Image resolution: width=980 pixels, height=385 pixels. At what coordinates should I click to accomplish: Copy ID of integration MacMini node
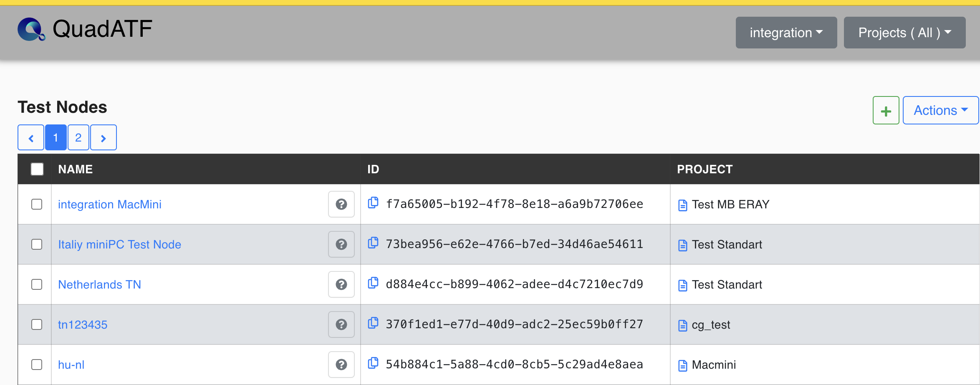pyautogui.click(x=373, y=203)
